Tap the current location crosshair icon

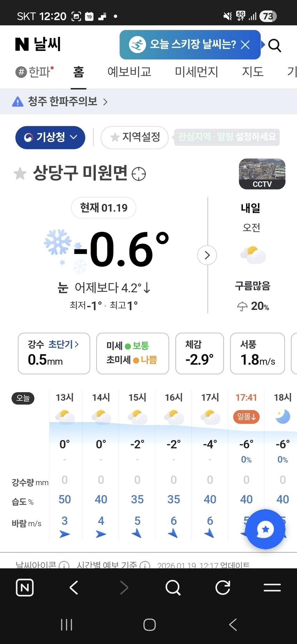139,174
